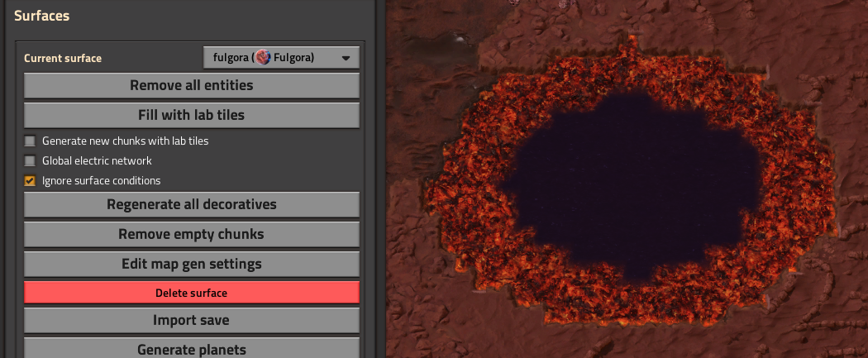The width and height of the screenshot is (868, 358).
Task: Click the Import save button
Action: pos(192,320)
